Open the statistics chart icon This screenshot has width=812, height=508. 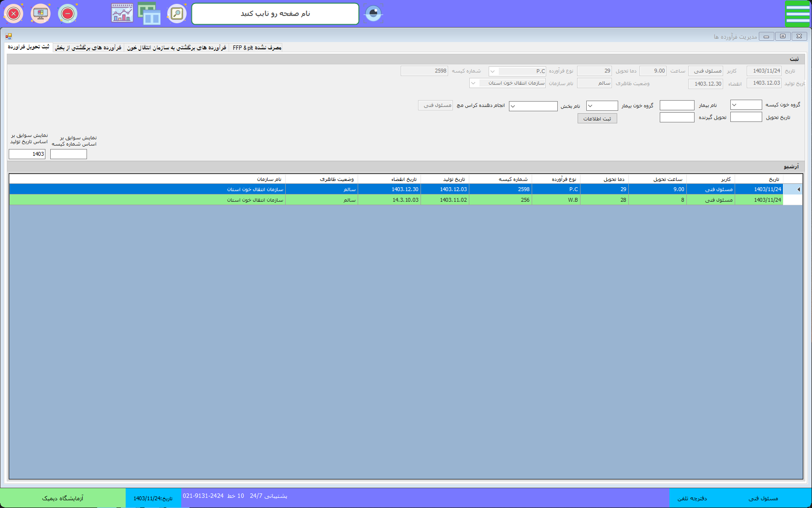click(122, 14)
